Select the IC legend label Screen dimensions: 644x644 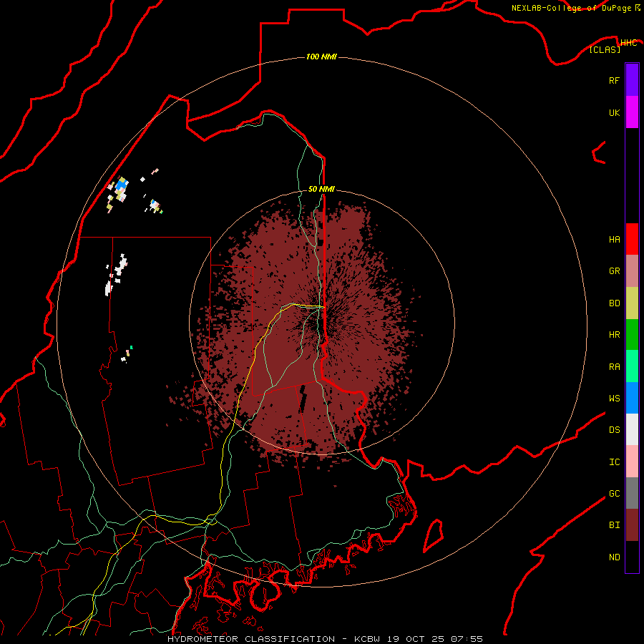[x=614, y=462]
